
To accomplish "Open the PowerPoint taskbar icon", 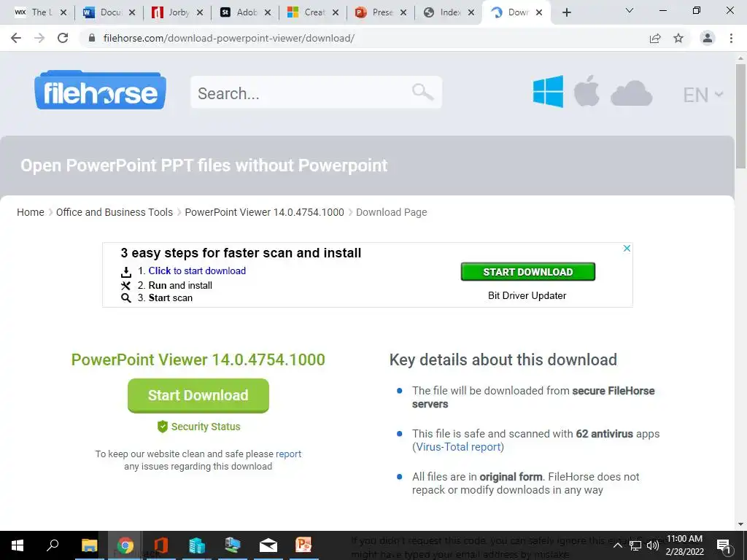I will pyautogui.click(x=303, y=545).
